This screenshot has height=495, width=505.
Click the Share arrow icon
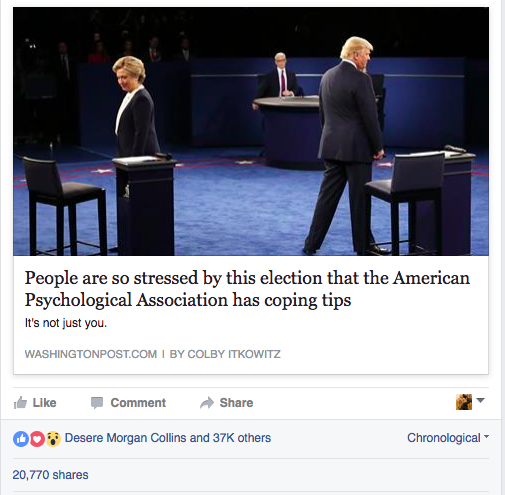point(207,403)
